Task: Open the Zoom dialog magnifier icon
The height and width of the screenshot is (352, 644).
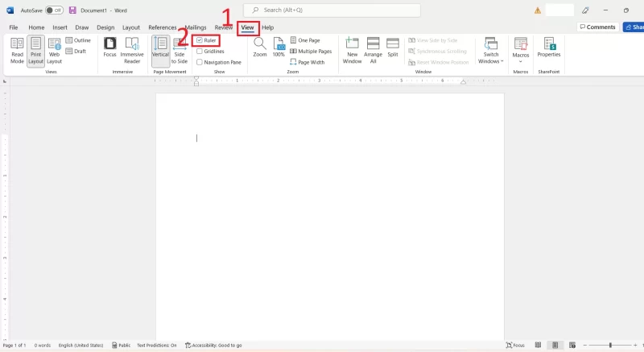Action: click(x=259, y=43)
